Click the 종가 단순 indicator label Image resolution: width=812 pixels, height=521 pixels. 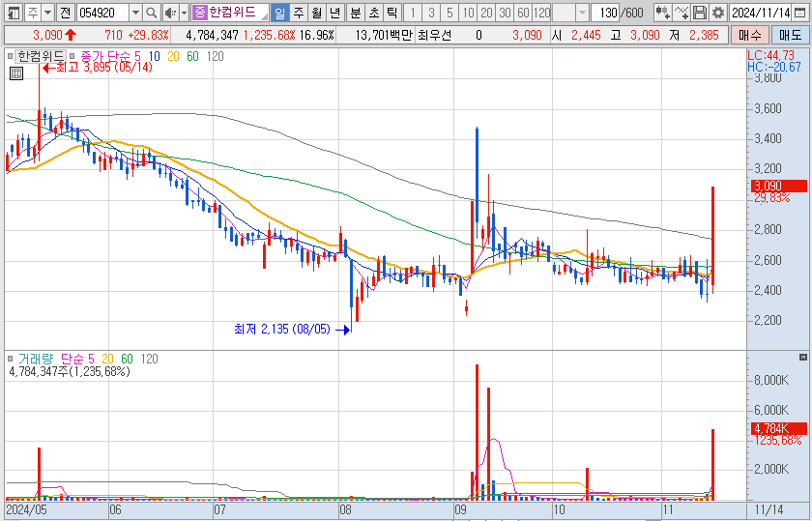(x=105, y=56)
